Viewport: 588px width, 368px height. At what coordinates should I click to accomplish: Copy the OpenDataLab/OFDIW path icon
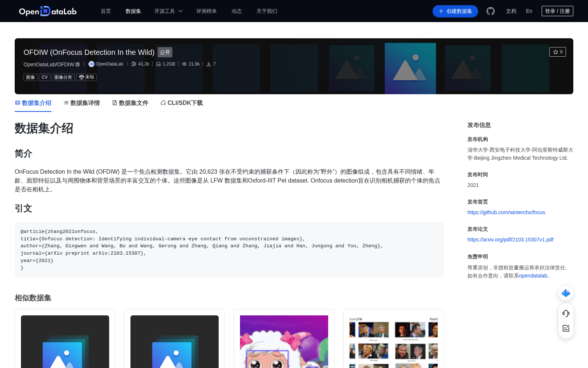[78, 64]
